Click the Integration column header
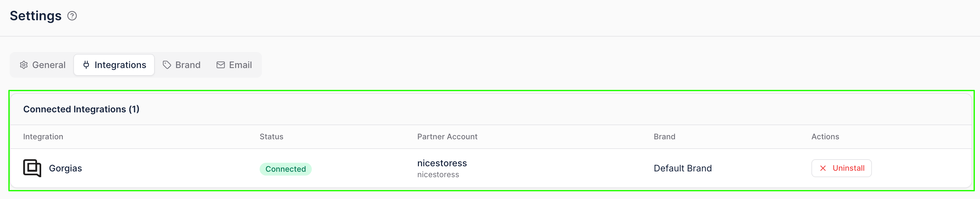Screen dimensions: 980x199 click(43, 137)
